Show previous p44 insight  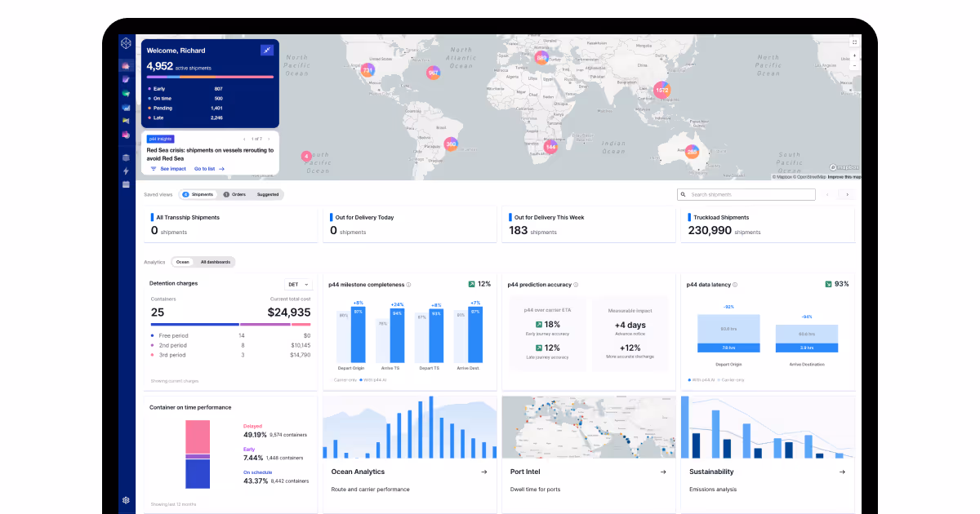(x=244, y=139)
